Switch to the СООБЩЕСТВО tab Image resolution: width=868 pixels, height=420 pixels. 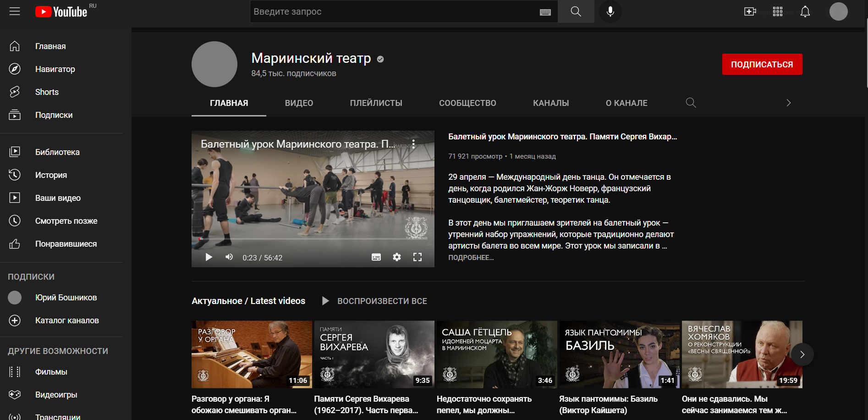468,103
